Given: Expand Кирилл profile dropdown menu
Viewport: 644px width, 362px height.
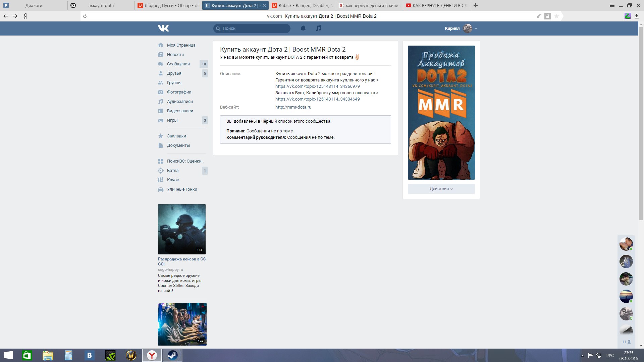Looking at the screenshot, I should coord(461,28).
